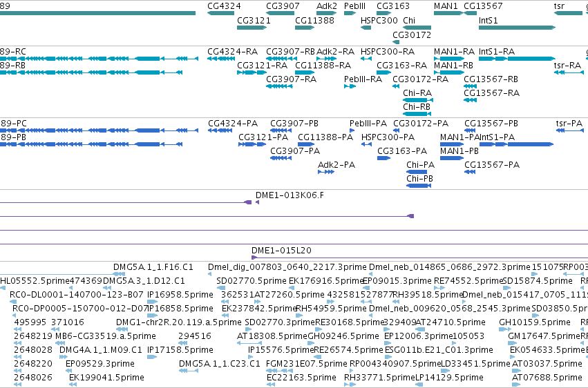Screen dimensions: 588x388
Task: Click the LP14129.5prime EST label
Action: click(450, 378)
